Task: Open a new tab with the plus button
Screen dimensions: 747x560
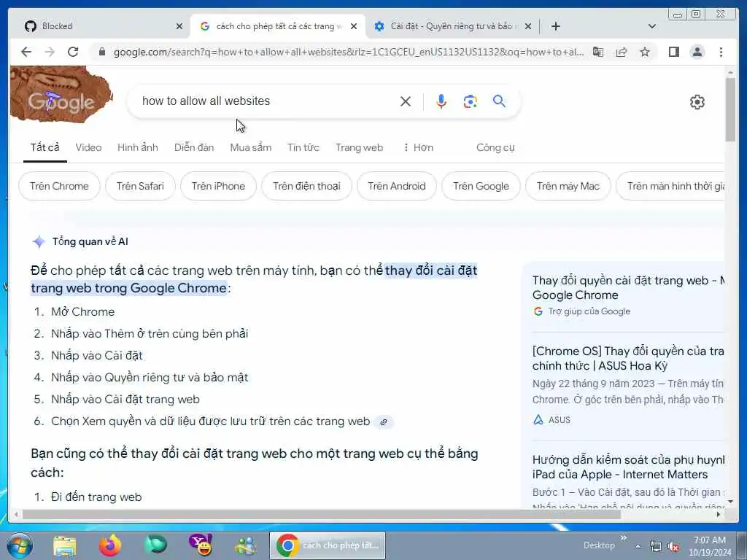Action: 555,26
